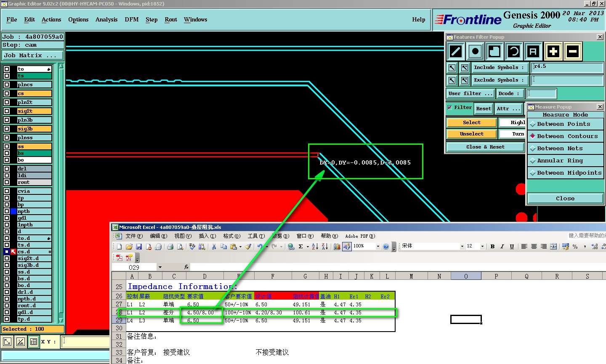Select Annular Ring measure mode
The height and width of the screenshot is (364, 606).
[565, 161]
